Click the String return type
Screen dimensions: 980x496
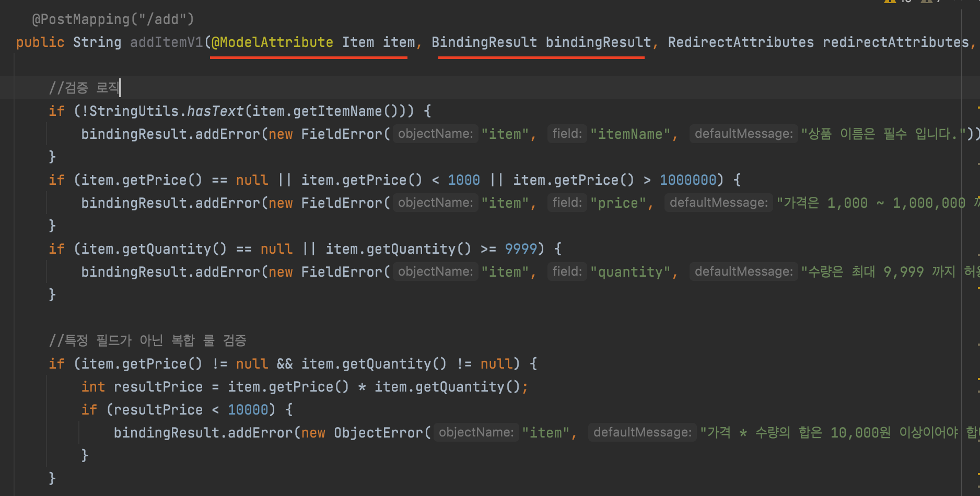pyautogui.click(x=97, y=42)
